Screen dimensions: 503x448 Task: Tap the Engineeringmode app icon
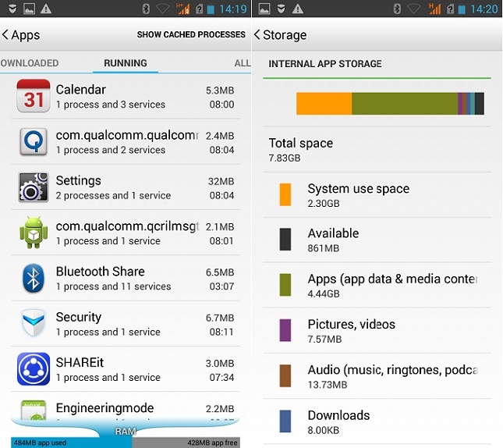coord(34,411)
